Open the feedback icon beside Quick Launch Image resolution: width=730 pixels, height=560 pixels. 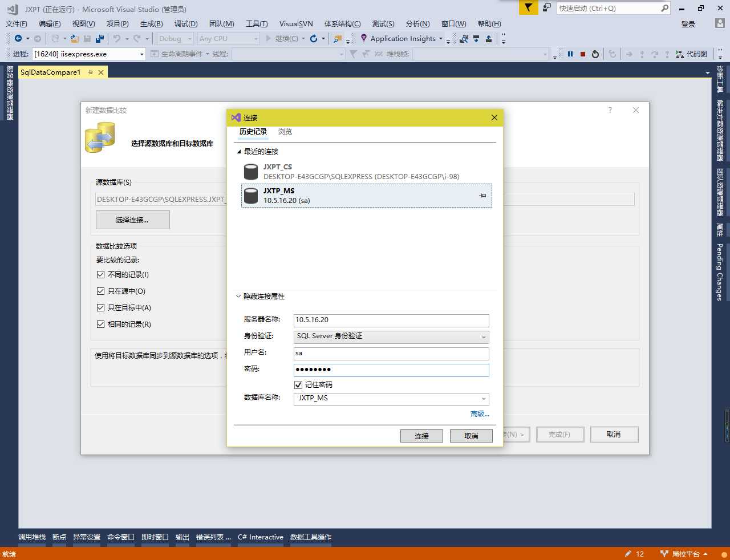pos(547,7)
